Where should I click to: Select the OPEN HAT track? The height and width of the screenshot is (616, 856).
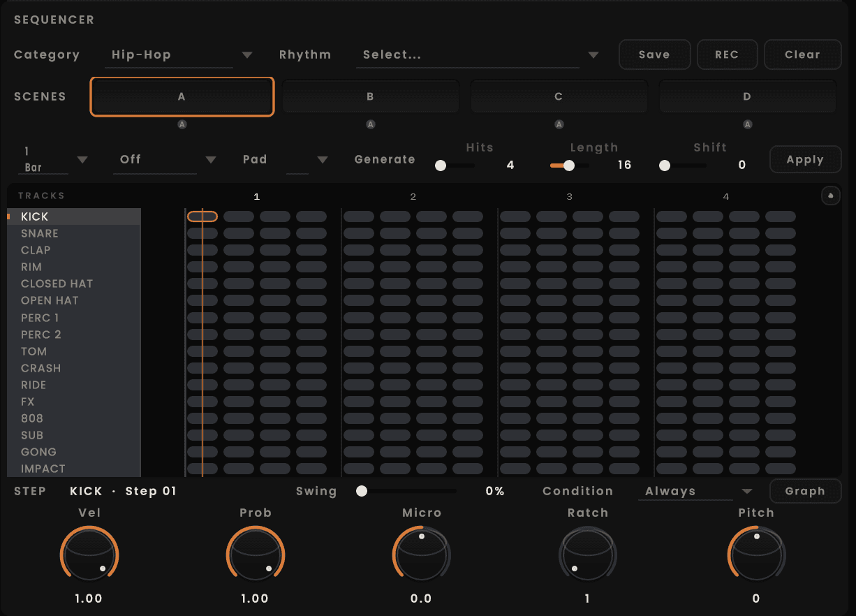[74, 300]
